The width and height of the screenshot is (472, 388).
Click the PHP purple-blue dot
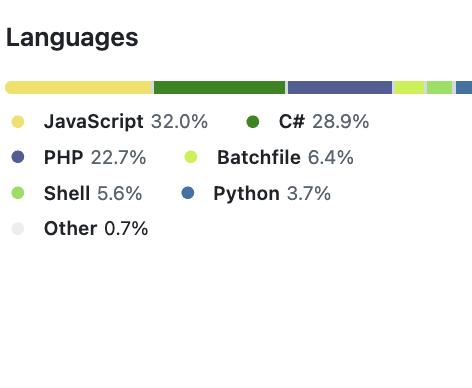point(18,157)
